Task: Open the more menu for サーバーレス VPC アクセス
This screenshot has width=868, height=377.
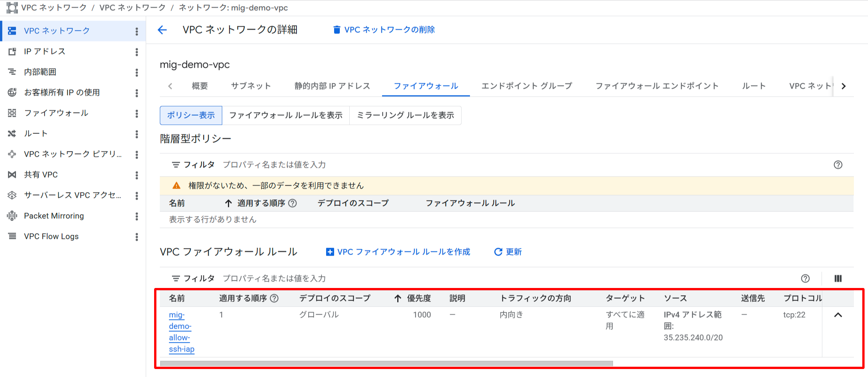Action: pyautogui.click(x=137, y=196)
